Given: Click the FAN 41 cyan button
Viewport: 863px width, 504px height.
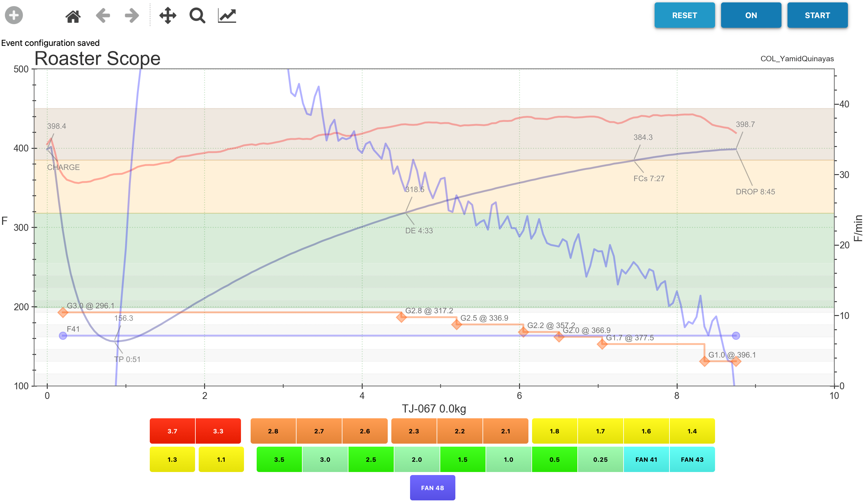Looking at the screenshot, I should coord(646,460).
